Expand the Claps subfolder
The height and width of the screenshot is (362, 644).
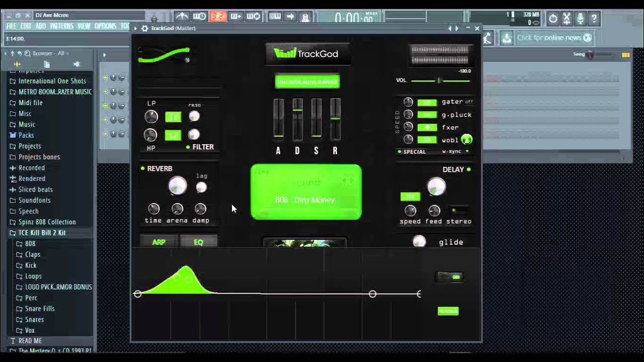pyautogui.click(x=33, y=254)
